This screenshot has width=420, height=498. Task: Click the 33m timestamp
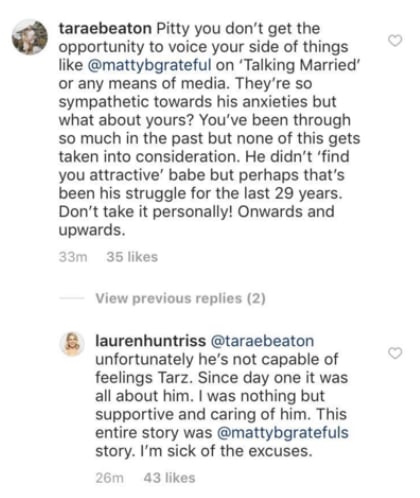coord(73,257)
